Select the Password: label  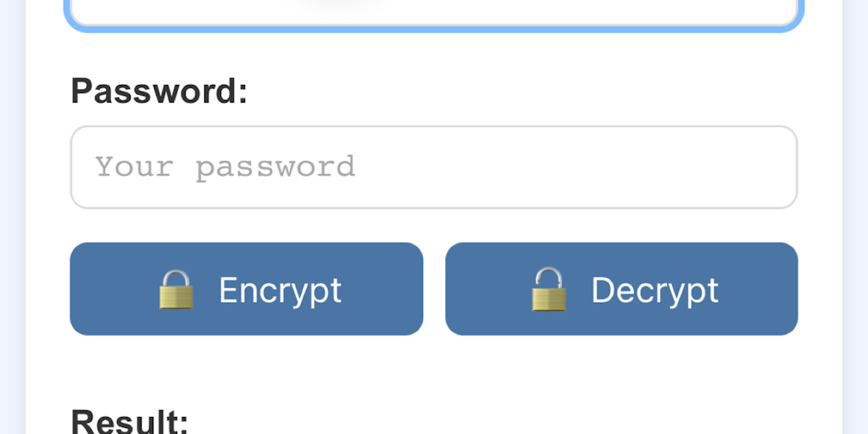[159, 91]
